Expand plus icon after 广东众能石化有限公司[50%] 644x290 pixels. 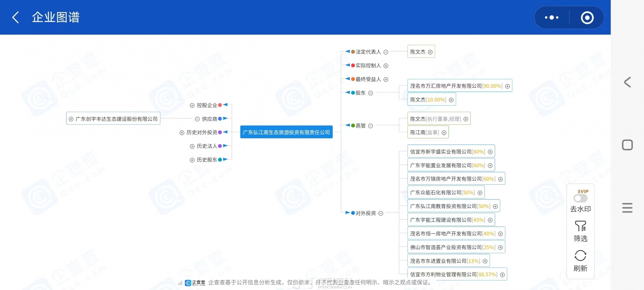[480, 193]
